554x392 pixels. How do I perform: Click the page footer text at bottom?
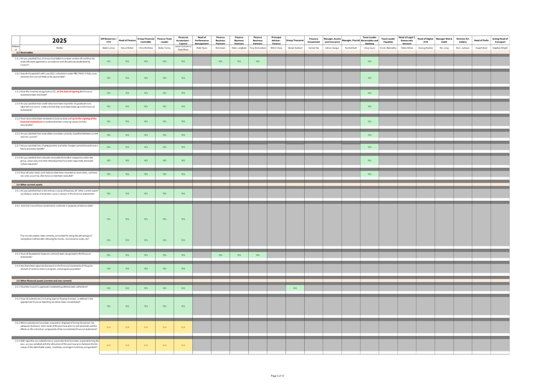pos(277,376)
